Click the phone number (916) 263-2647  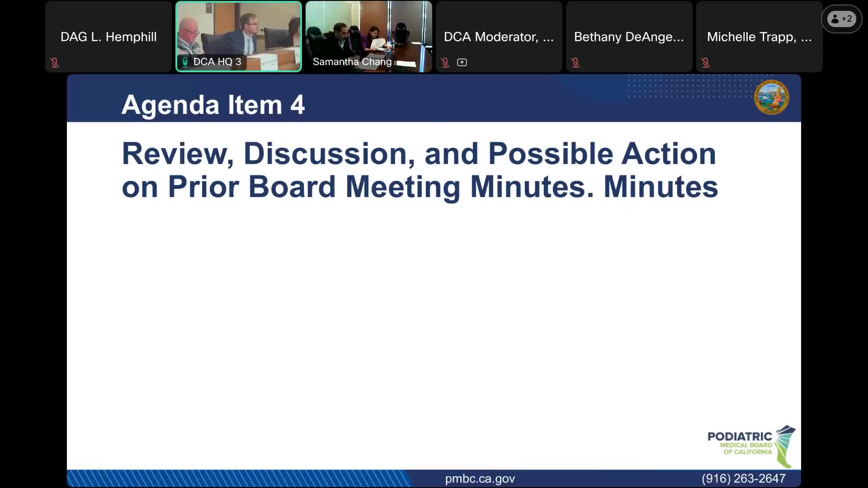[745, 479]
